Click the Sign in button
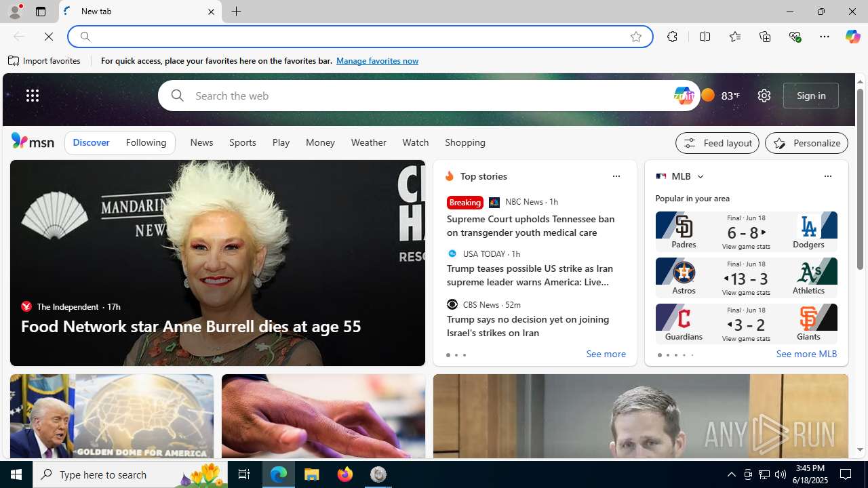The image size is (868, 488). 811,96
